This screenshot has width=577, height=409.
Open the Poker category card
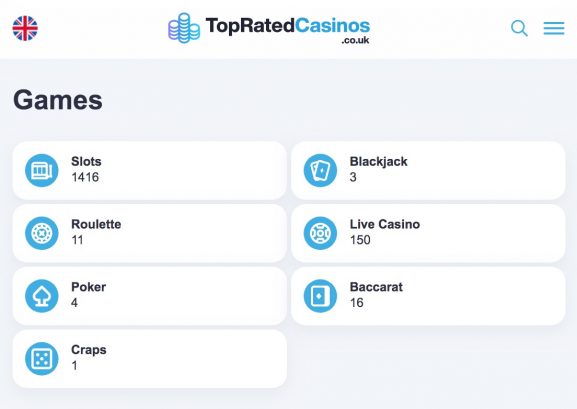point(149,296)
